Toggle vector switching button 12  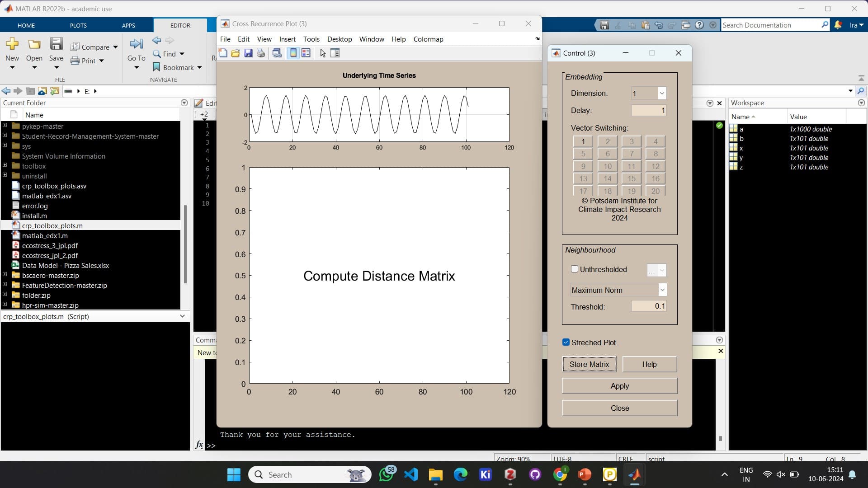(x=656, y=166)
